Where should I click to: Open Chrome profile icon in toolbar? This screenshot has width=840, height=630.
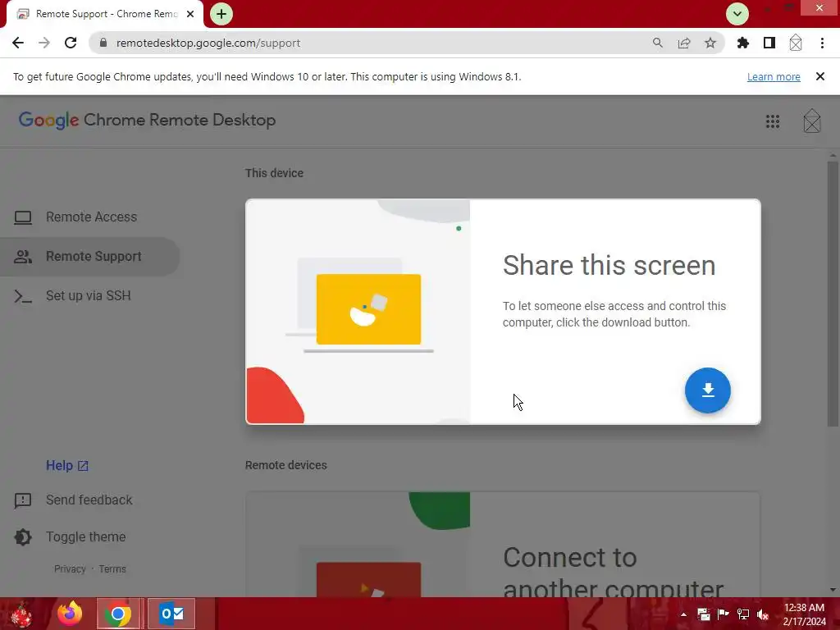[796, 43]
